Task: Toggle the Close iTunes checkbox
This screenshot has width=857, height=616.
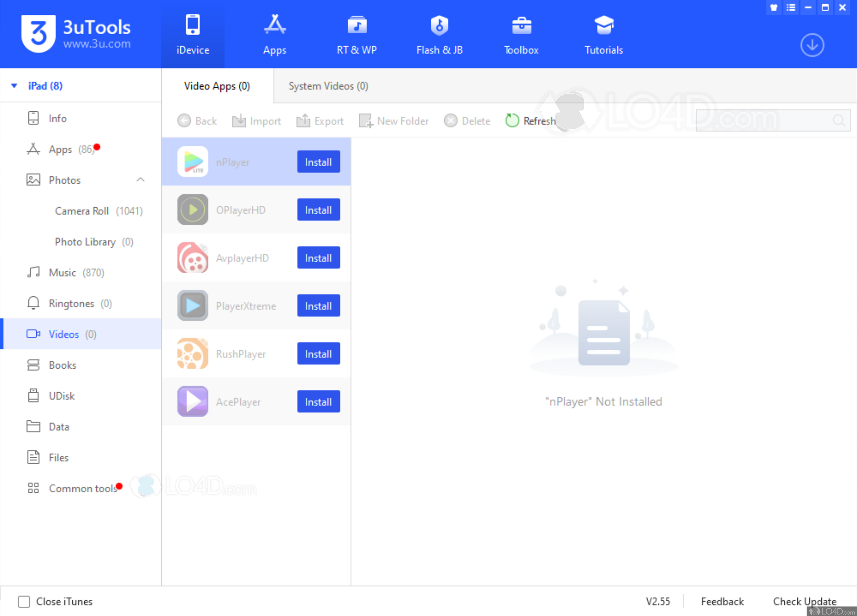Action: pos(24,602)
